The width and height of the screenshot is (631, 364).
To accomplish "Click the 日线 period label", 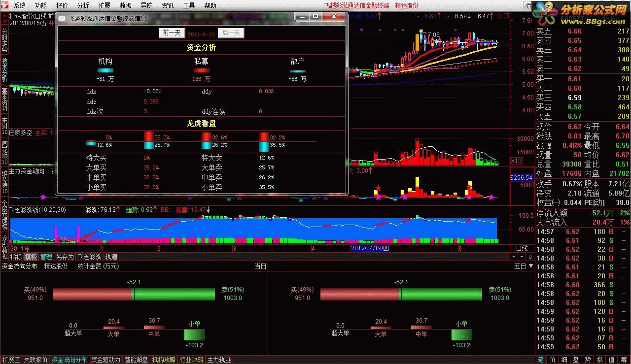I will pos(522,249).
